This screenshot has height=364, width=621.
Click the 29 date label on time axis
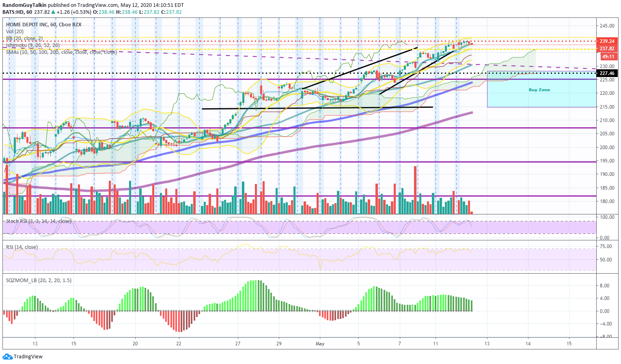coord(279,344)
